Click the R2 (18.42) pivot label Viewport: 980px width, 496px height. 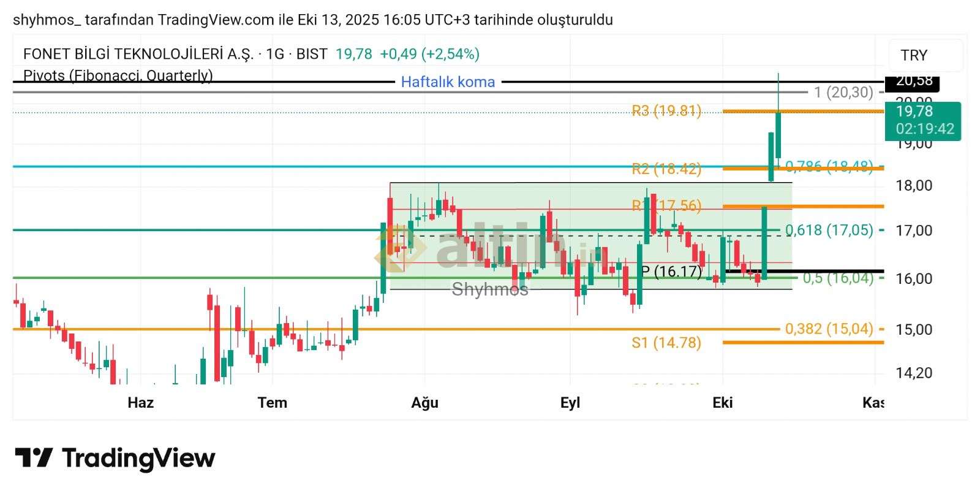coord(666,169)
